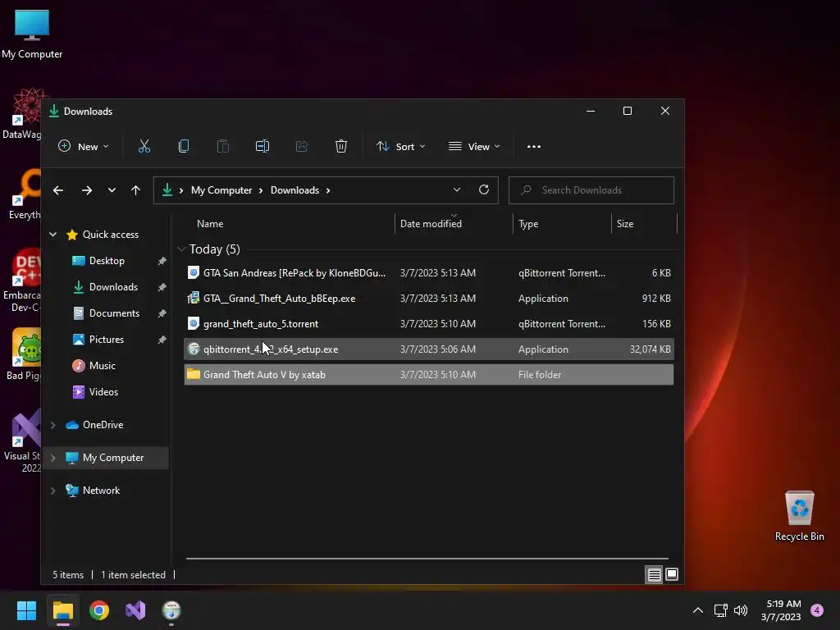Select GTA San Andreas torrent file
The image size is (840, 630).
(428, 273)
